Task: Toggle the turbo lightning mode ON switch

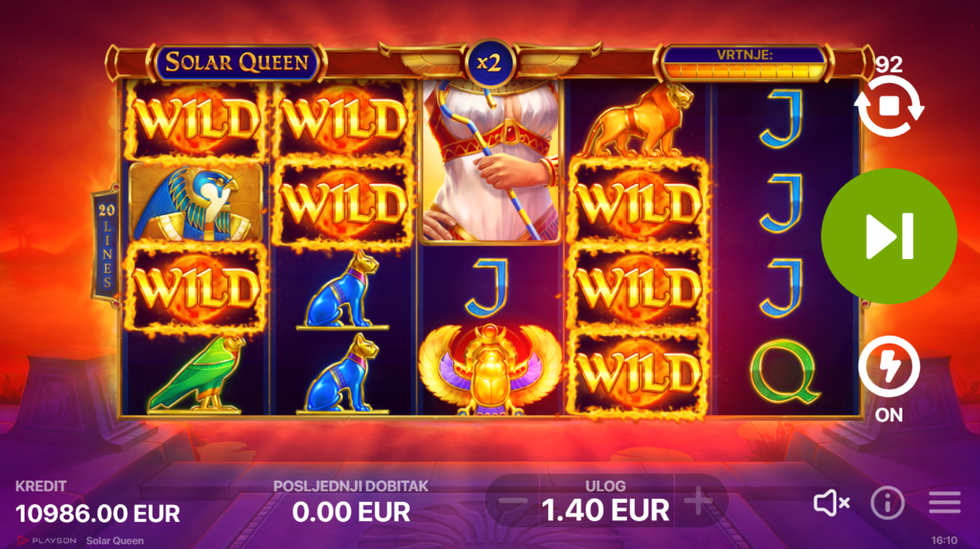Action: coord(889,367)
